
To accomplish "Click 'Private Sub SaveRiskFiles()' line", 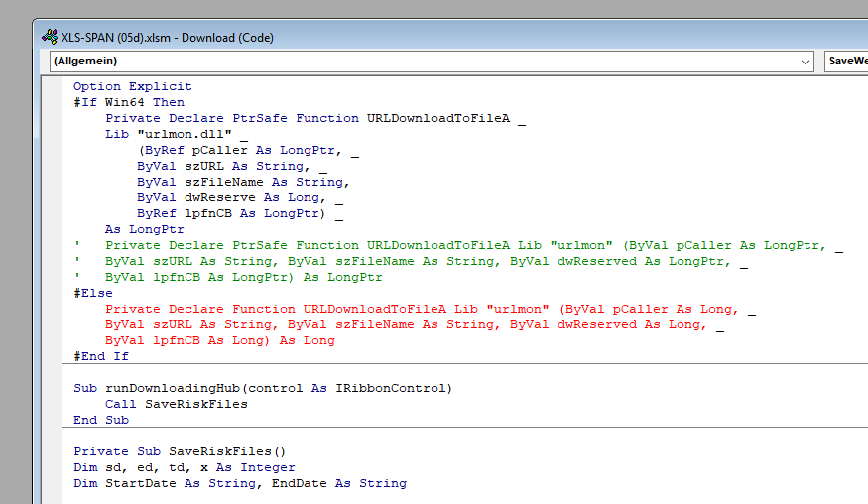I will point(180,452).
